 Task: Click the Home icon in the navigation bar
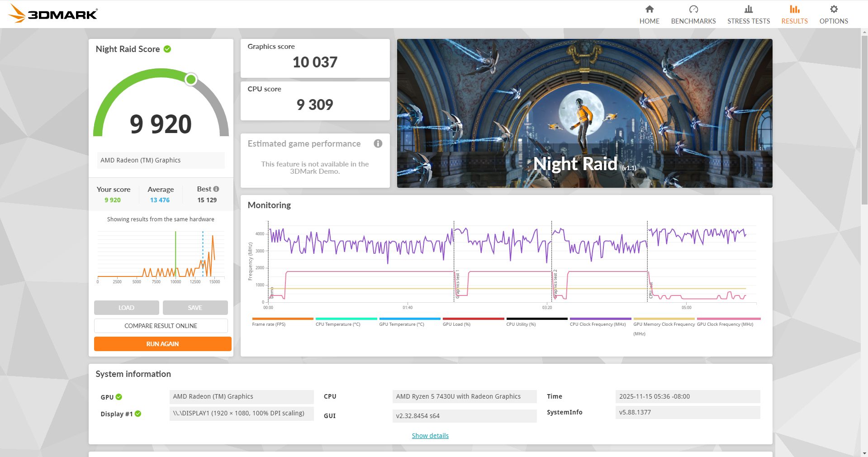[649, 9]
